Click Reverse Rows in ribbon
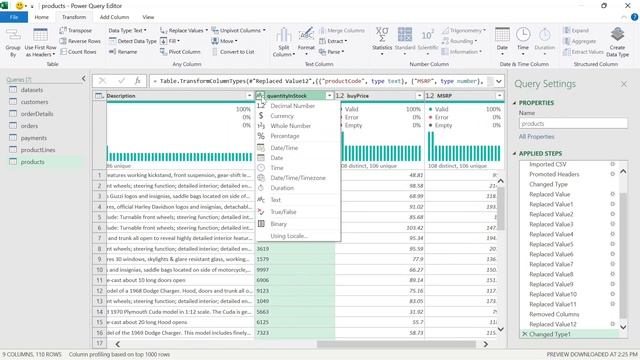Image resolution: width=640 pixels, height=360 pixels. pyautogui.click(x=80, y=41)
